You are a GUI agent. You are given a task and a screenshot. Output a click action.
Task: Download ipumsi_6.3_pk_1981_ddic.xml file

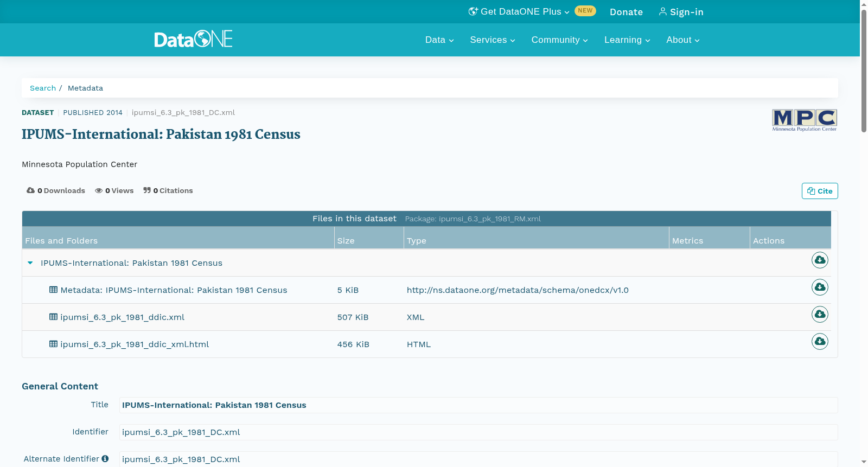point(820,315)
